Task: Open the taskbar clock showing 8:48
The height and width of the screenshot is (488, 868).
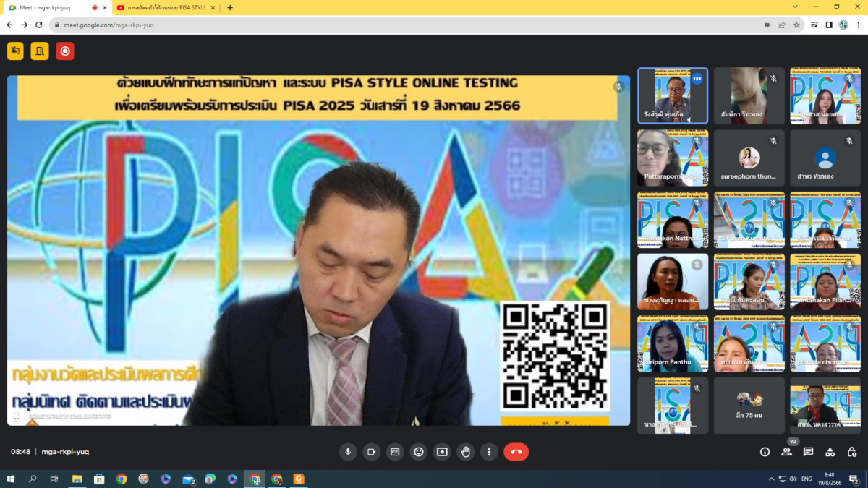Action: tap(829, 479)
